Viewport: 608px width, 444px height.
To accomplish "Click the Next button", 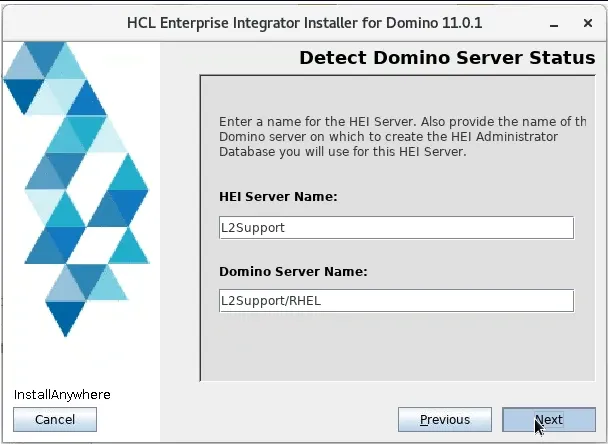I will click(x=549, y=419).
